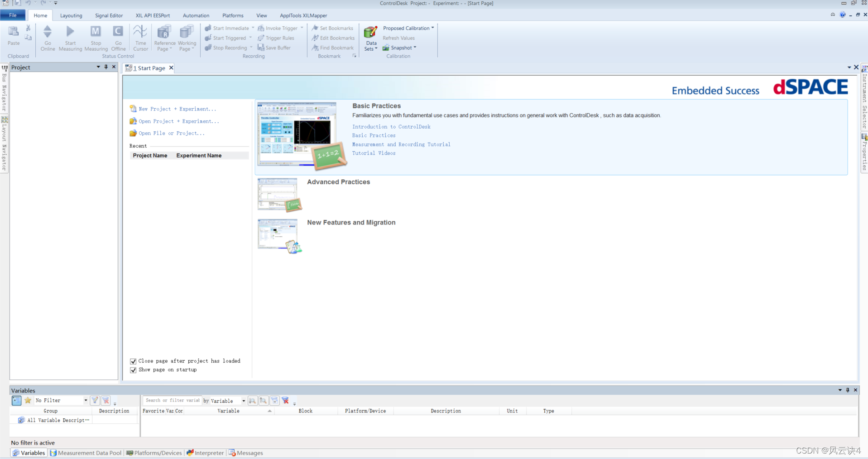This screenshot has width=868, height=459.
Task: Open Measurement and Recording Tutorial link
Action: (x=401, y=144)
